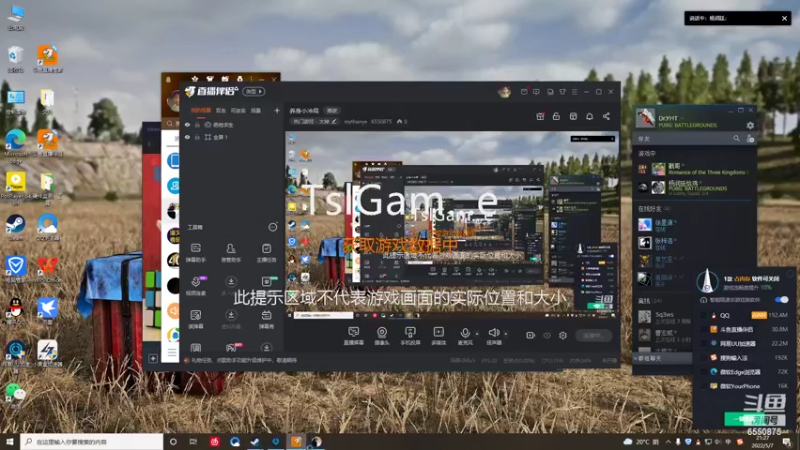Image resolution: width=800 pixels, height=450 pixels.
Task: Check the 斗鱼直播伴侣 process checkbox
Action: click(704, 330)
